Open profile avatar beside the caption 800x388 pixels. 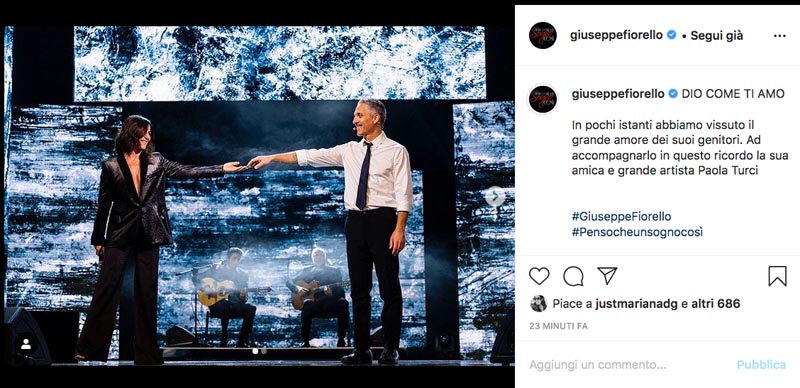click(542, 99)
